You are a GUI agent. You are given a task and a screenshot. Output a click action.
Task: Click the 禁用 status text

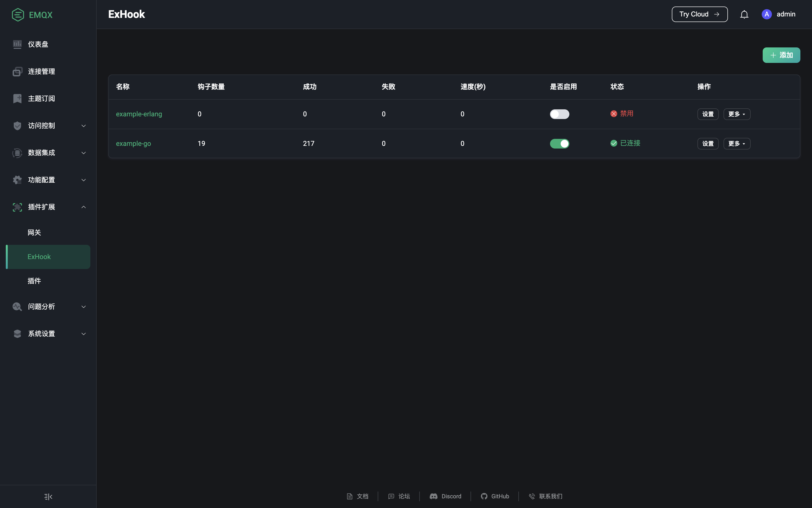626,113
